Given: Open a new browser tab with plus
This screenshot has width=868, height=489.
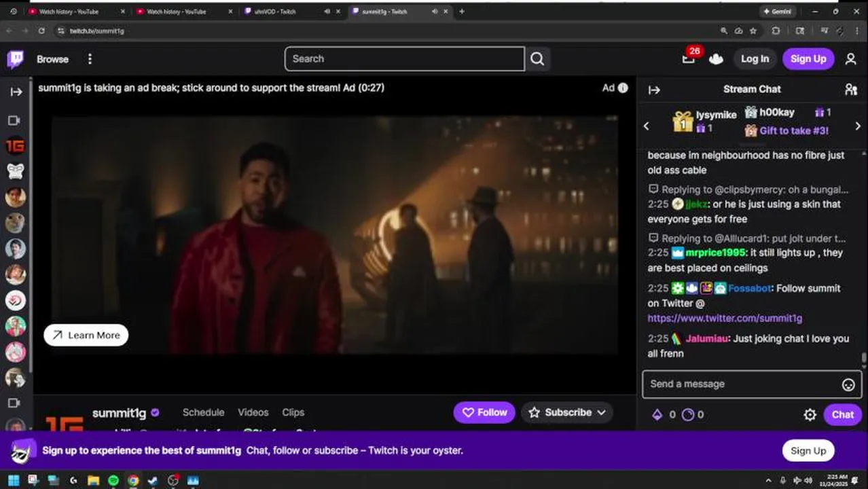Looking at the screenshot, I should point(462,12).
